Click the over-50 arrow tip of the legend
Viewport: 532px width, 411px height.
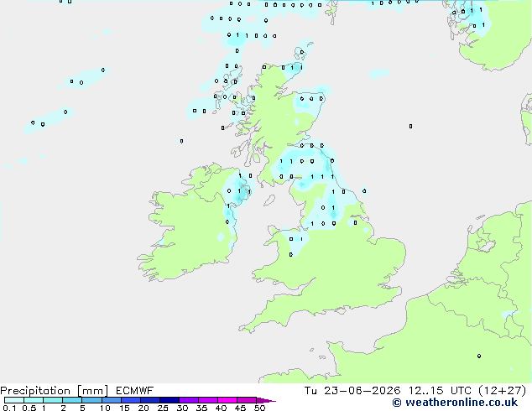coord(266,400)
